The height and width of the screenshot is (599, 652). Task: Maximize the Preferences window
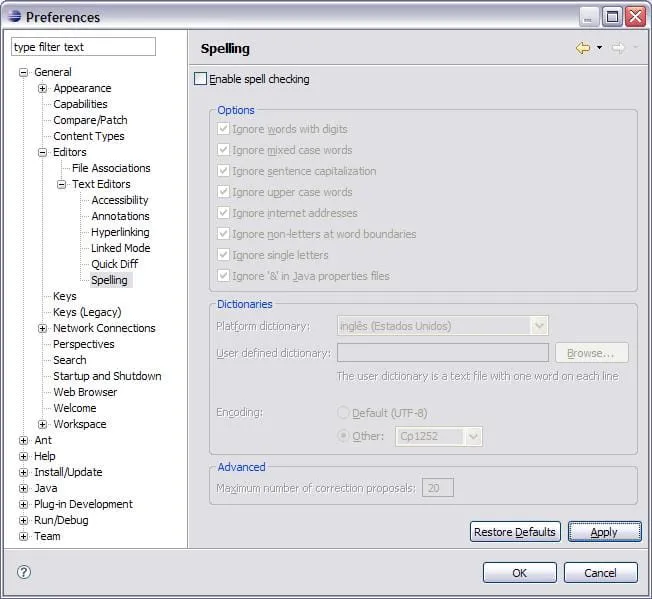pyautogui.click(x=612, y=17)
